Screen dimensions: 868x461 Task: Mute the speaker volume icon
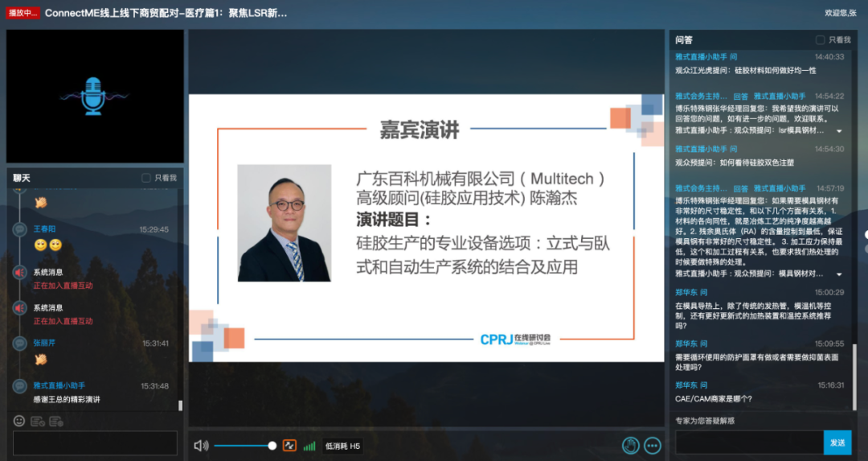click(x=201, y=446)
